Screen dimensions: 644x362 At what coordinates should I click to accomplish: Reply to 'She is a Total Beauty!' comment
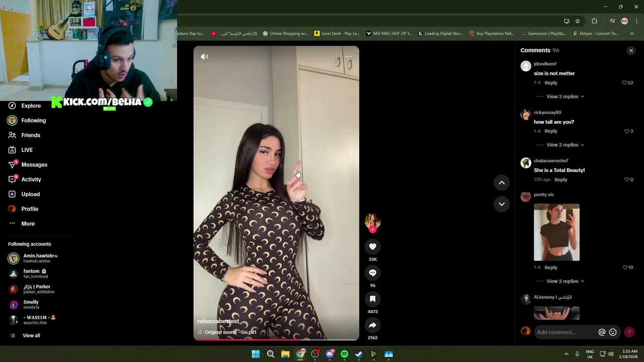tap(560, 179)
